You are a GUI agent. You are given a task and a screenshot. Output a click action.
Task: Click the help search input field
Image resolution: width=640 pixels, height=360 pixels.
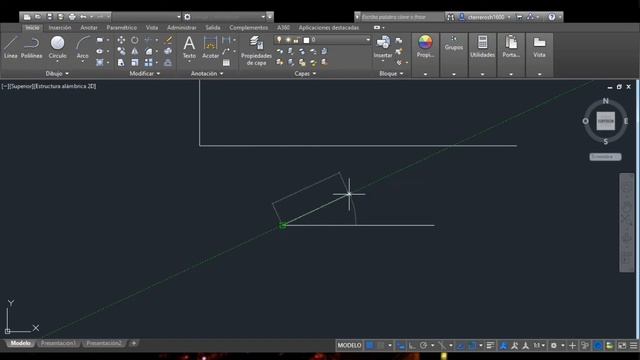pyautogui.click(x=402, y=17)
